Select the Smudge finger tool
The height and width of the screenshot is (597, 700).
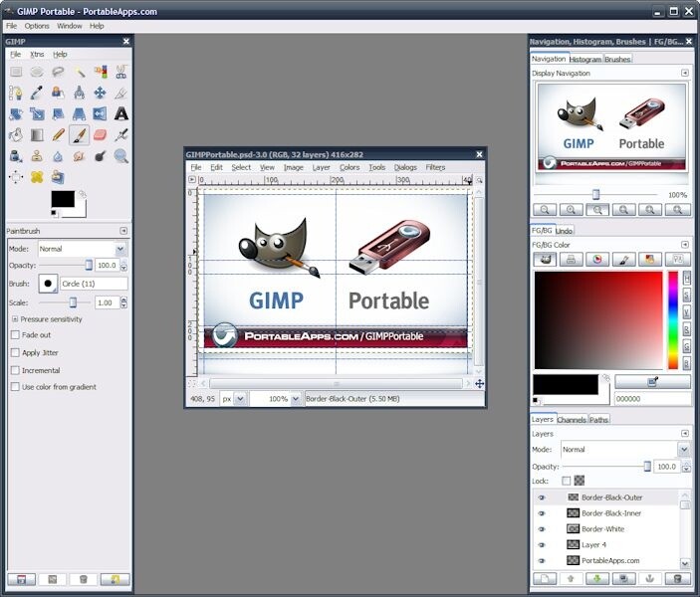click(79, 156)
